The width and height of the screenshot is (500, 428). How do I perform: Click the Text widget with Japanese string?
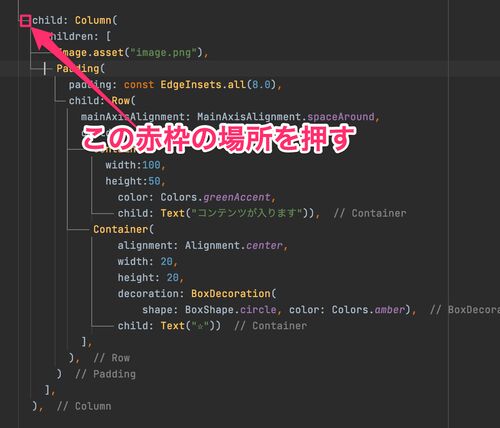[x=236, y=213]
